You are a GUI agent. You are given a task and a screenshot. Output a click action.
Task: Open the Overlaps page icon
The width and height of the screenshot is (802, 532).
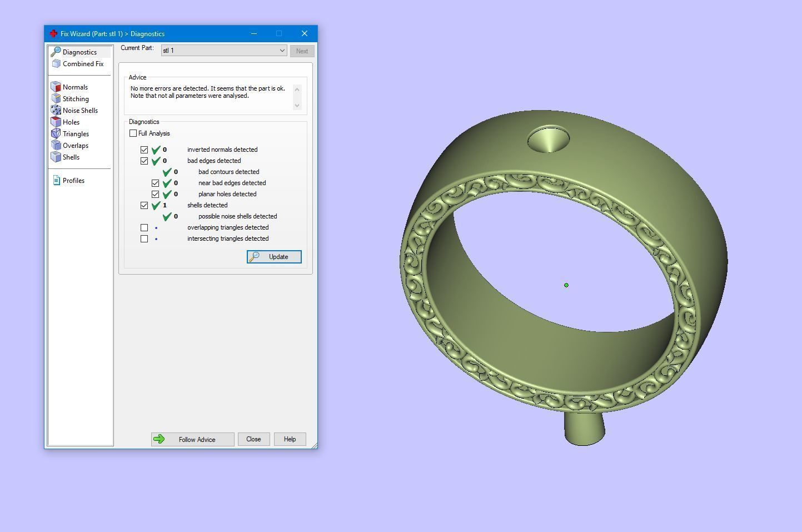pos(56,145)
